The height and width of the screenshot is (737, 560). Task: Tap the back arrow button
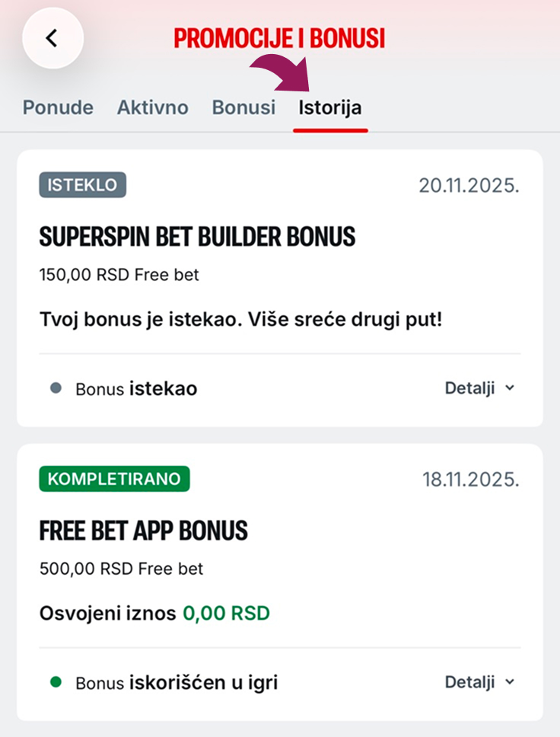(52, 38)
